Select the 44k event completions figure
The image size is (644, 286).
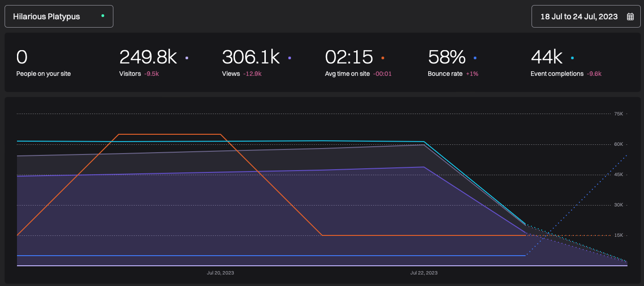point(546,57)
